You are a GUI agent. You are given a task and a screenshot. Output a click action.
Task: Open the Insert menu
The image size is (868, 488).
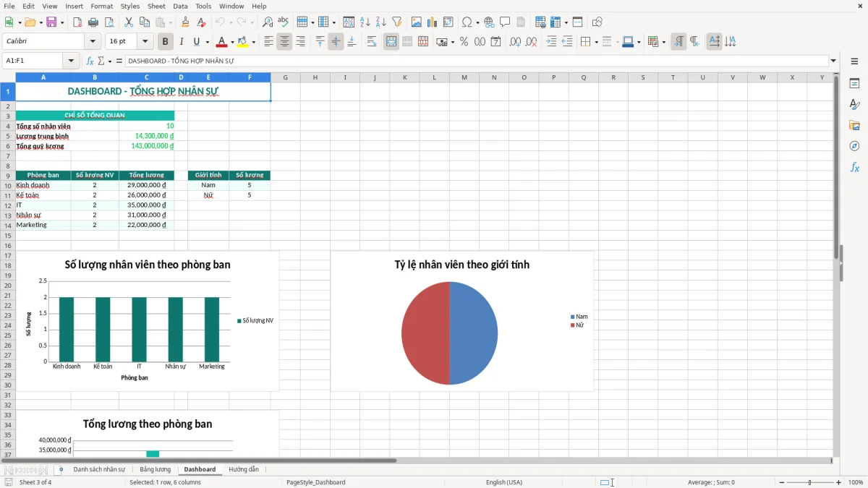tap(75, 6)
